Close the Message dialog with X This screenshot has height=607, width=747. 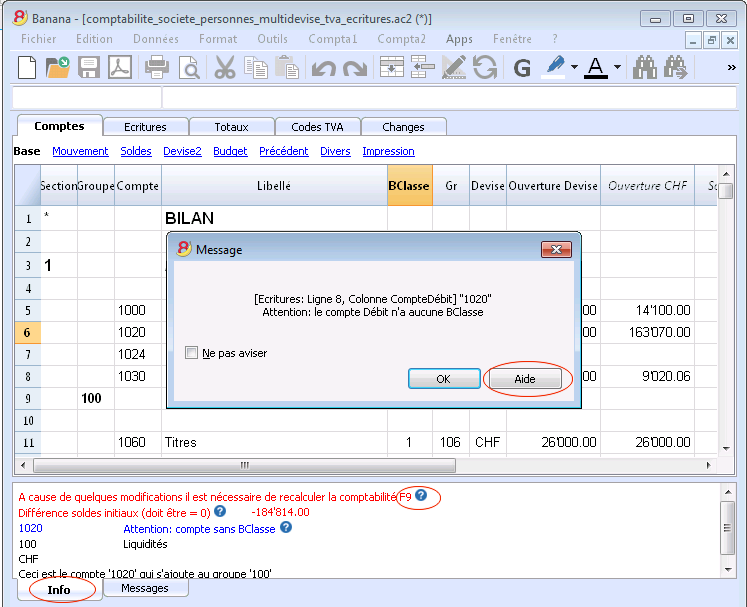click(x=556, y=249)
